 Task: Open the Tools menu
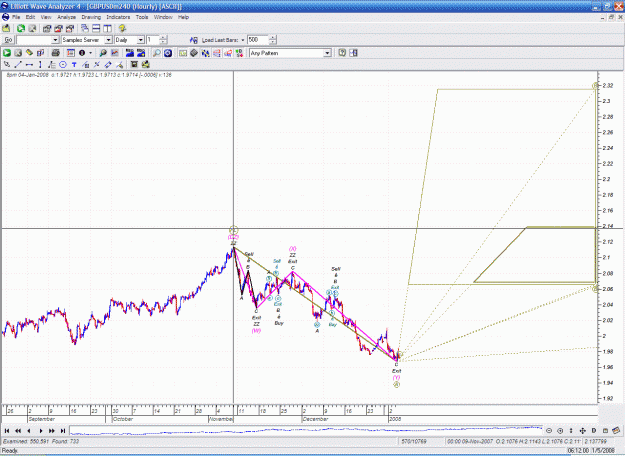tap(142, 17)
